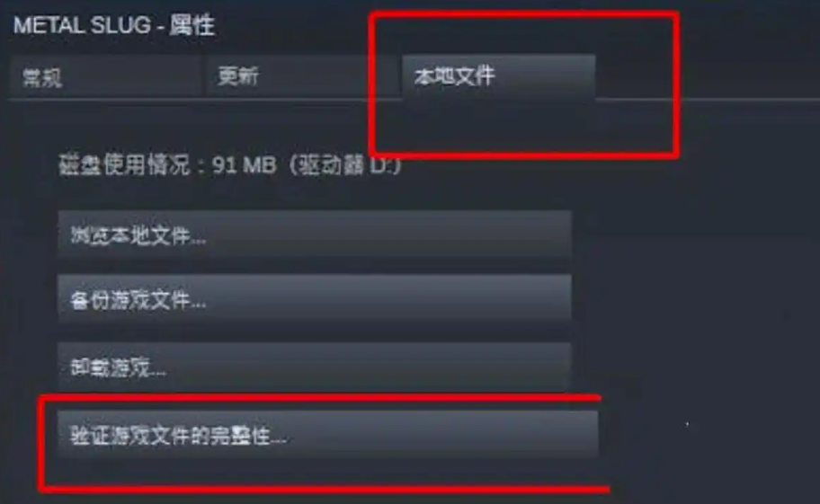Verify integrity of the game files

[327, 434]
